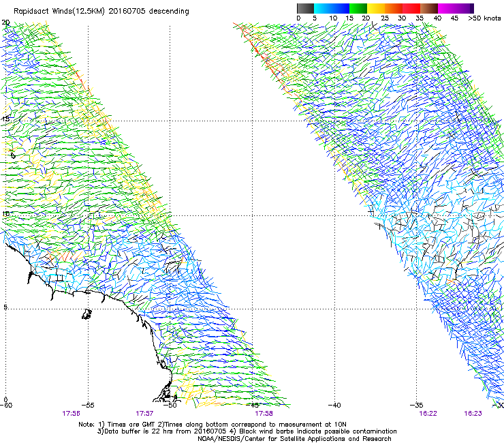504x443 pixels.
Task: Click the longitude '-50' label on bottom axis
Action: click(x=170, y=406)
